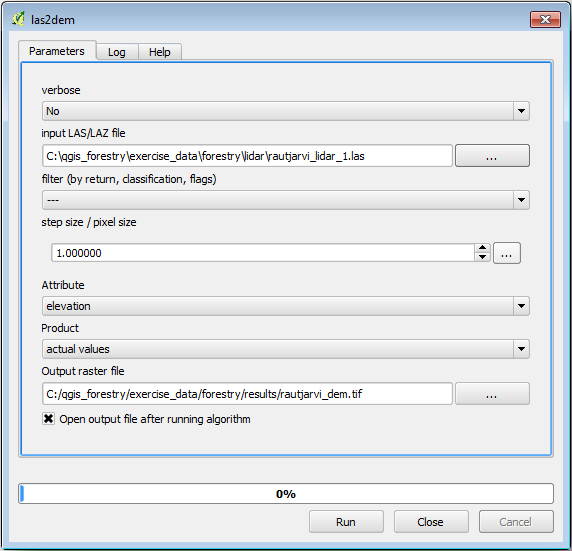Decrease step size with down arrow
Screen dimensions: 572x551
pyautogui.click(x=482, y=257)
